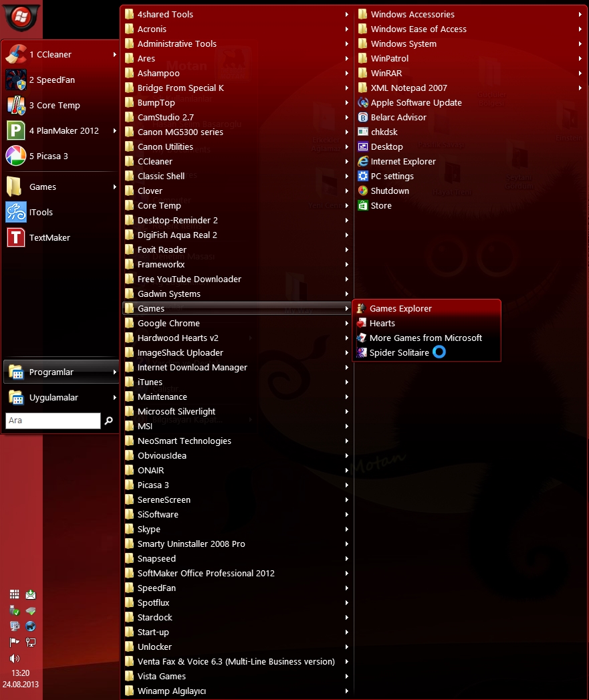589x700 pixels.
Task: Expand the pinned CCleaner submenu arrow
Action: tap(115, 54)
